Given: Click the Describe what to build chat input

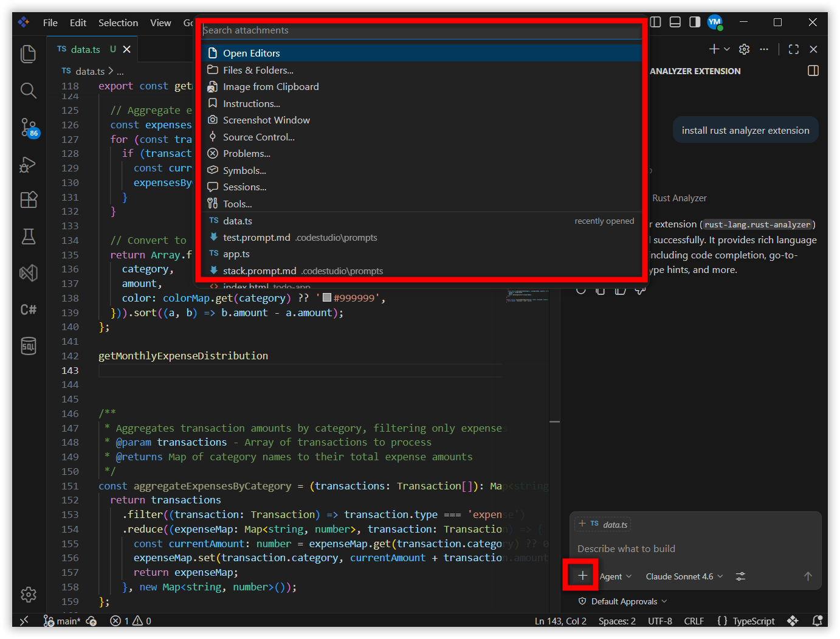Looking at the screenshot, I should tap(695, 548).
